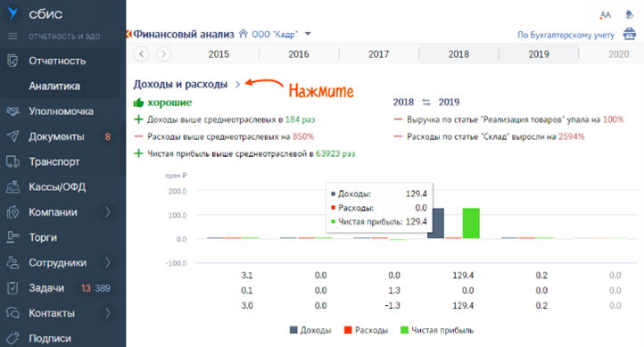Go to next years with right arrow
Viewport: 644px width, 347px height.
163,54
